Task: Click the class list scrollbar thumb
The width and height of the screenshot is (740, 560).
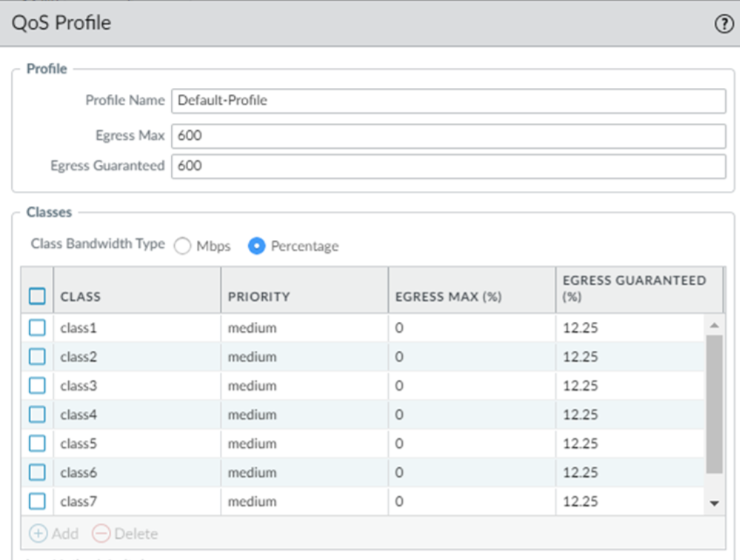Action: 714,404
